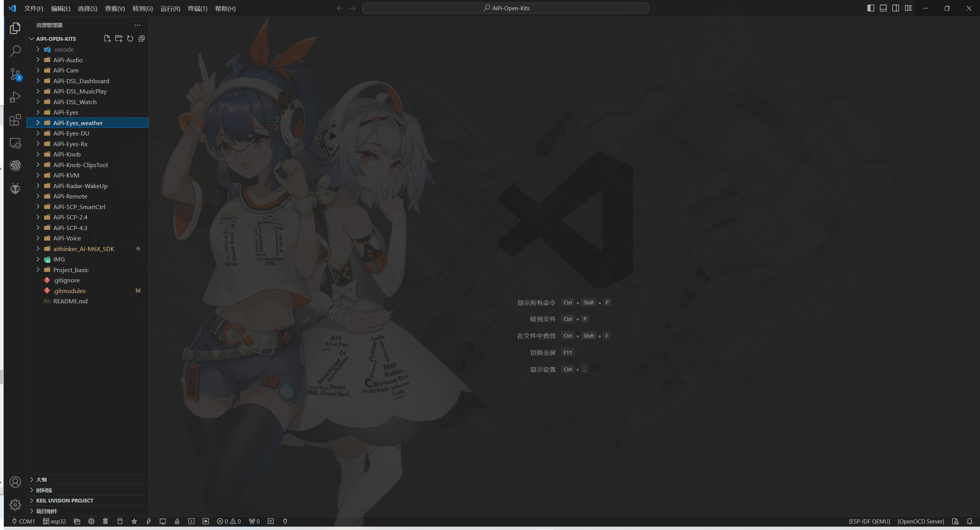
Task: Click the AiPi-Open-Kits command center search box
Action: 505,8
